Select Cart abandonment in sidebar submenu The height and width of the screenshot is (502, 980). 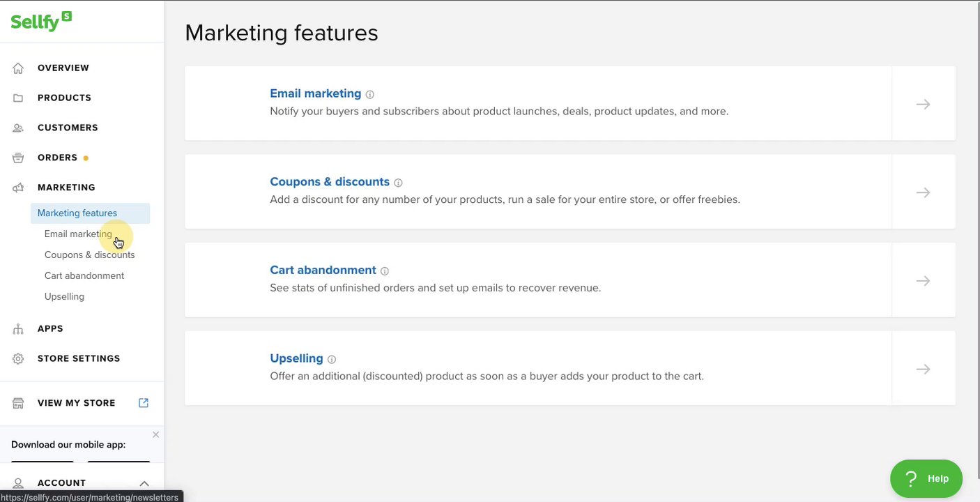[84, 275]
